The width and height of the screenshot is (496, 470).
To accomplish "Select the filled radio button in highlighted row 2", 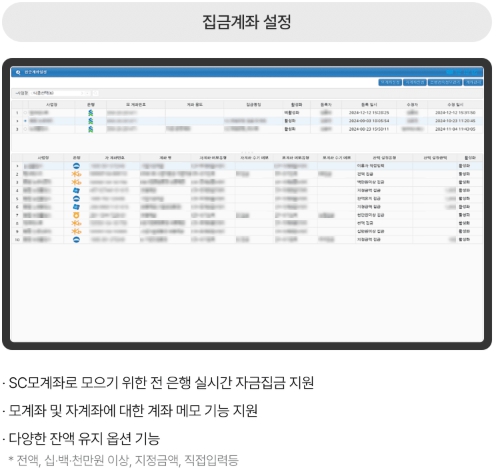I will [25, 121].
